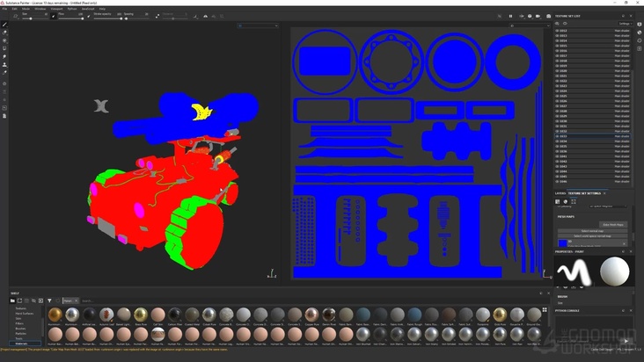Open the Mode menu
Screen dimensions: 644x362
26,9
